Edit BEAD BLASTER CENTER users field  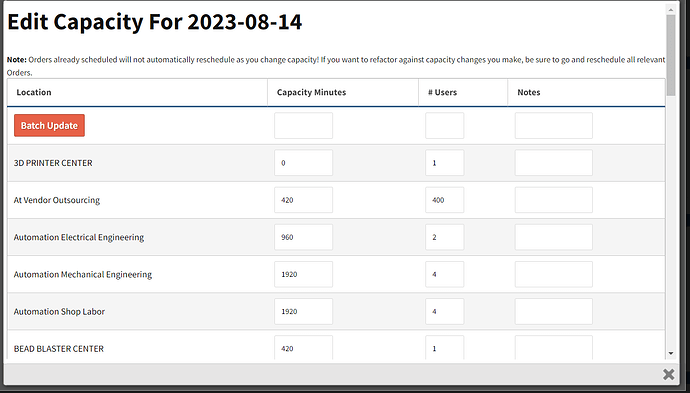click(444, 348)
